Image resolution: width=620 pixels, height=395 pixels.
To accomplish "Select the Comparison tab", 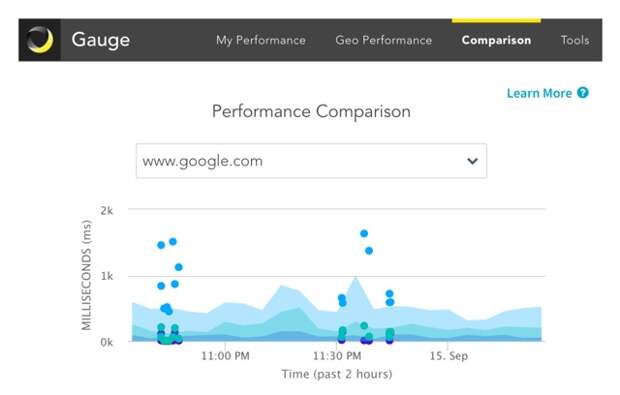I will tap(496, 40).
